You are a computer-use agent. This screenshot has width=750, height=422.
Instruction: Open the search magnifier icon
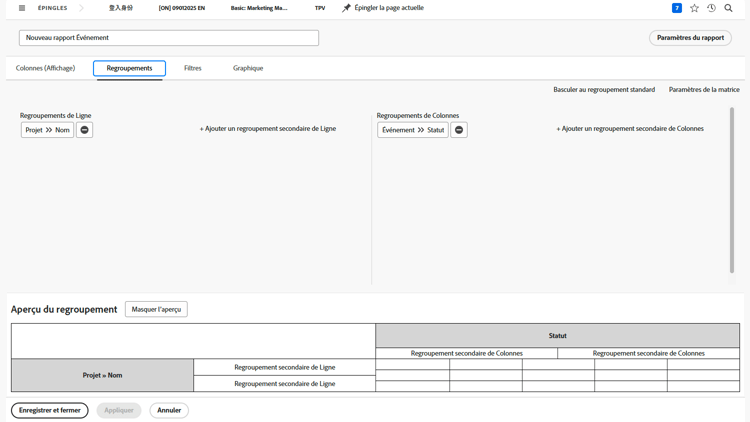728,8
